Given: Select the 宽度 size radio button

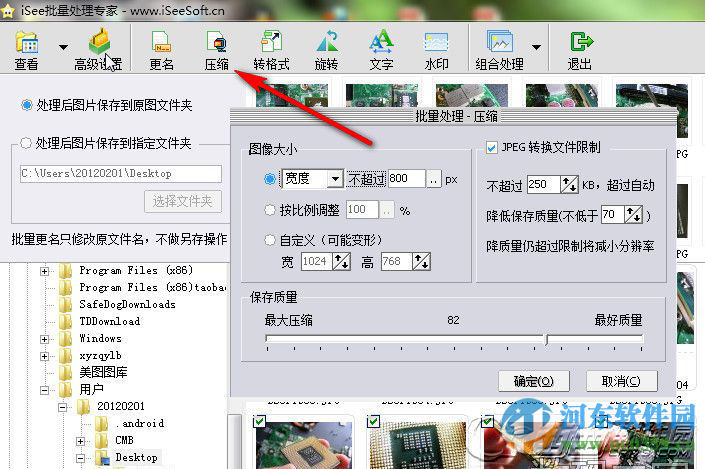Looking at the screenshot, I should 270,179.
